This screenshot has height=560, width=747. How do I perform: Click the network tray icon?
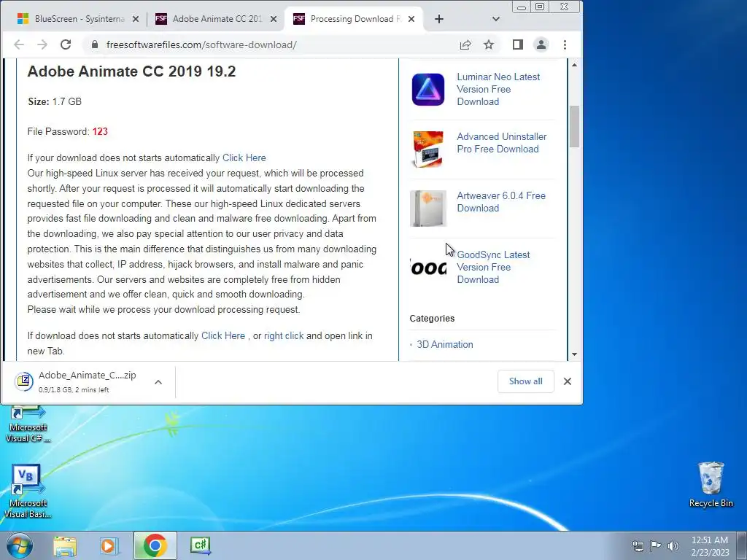click(x=638, y=545)
